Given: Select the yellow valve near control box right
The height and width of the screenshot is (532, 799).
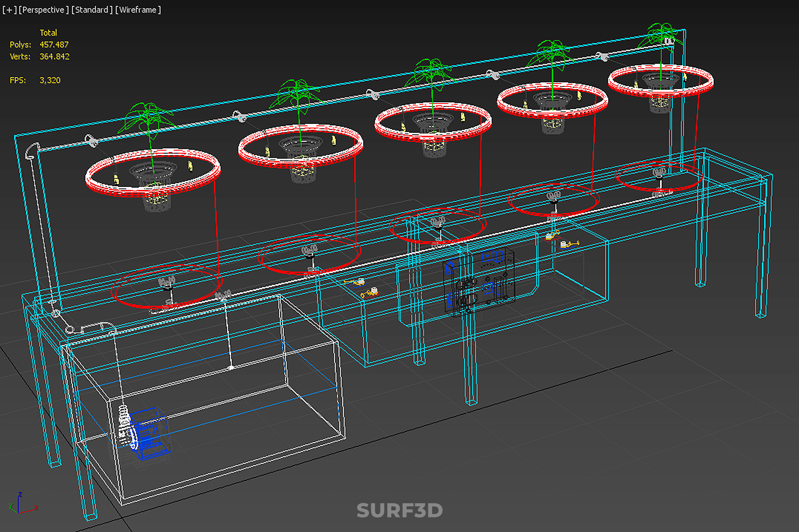Looking at the screenshot, I should click(x=569, y=244).
